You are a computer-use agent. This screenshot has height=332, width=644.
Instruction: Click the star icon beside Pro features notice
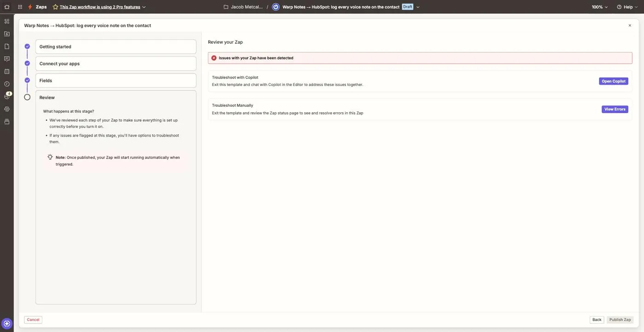tap(55, 7)
